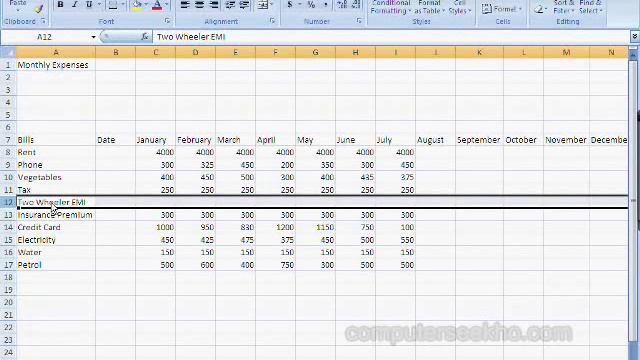This screenshot has height=360, width=640.
Task: Apply yellow fill color
Action: point(137,5)
